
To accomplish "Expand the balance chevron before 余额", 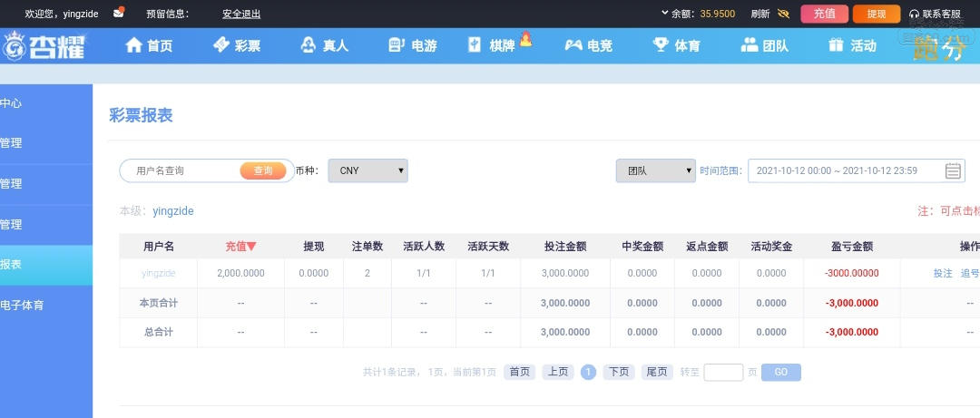I will 664,13.
